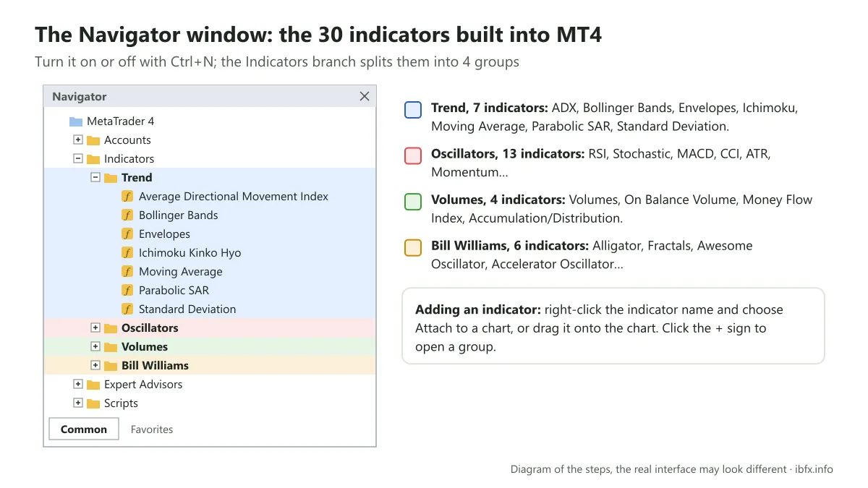This screenshot has width=868, height=488.
Task: Select the Moving Average indicator
Action: point(180,272)
